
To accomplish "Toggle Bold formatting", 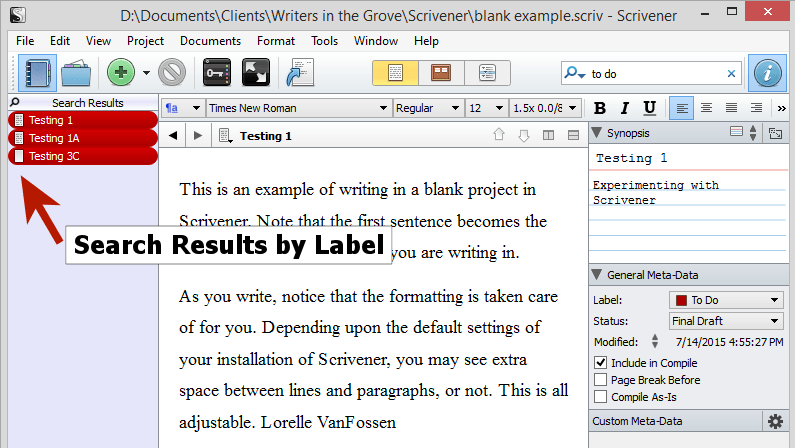I will [x=600, y=108].
